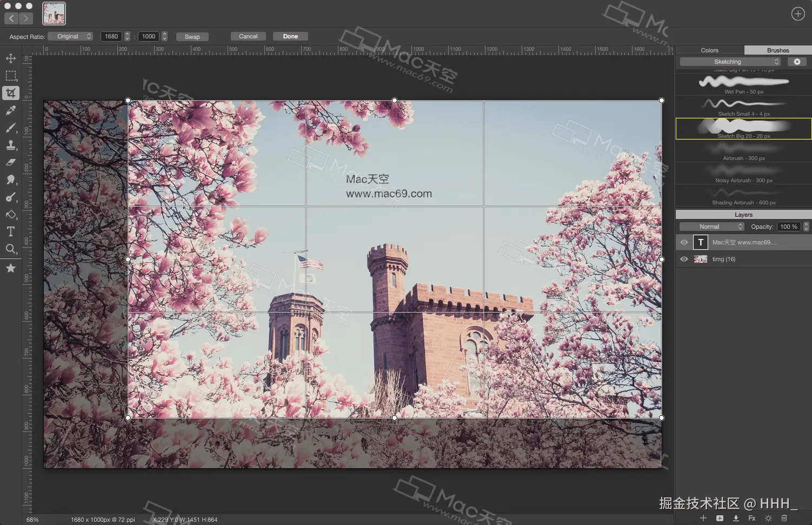Switch to the Colors tab
Viewport: 812px width, 525px height.
[709, 50]
